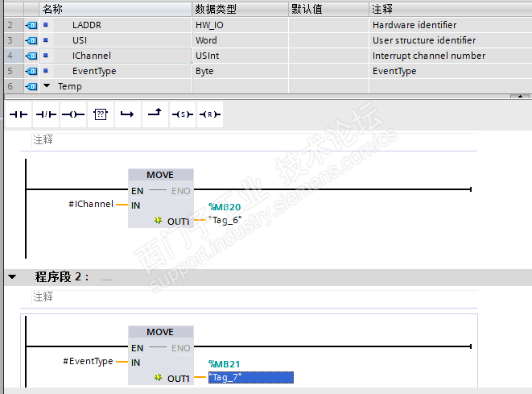Select the EventType row tag icon
This screenshot has height=394, width=532.
pyautogui.click(x=31, y=71)
